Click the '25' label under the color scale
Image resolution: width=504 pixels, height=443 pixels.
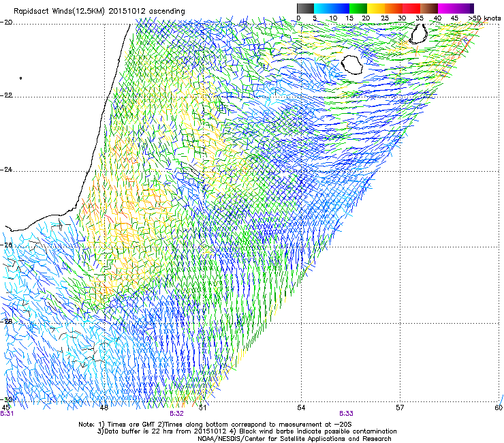[385, 18]
